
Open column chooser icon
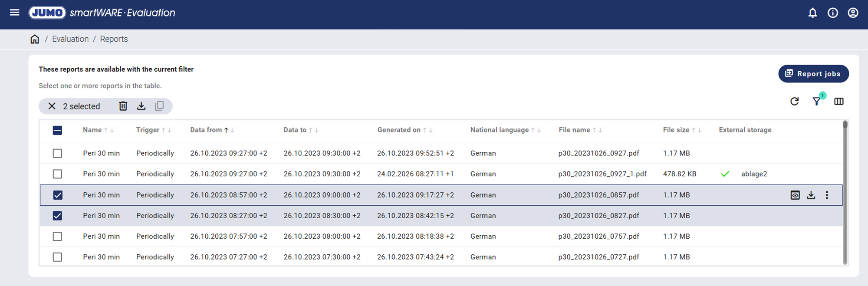(x=838, y=102)
